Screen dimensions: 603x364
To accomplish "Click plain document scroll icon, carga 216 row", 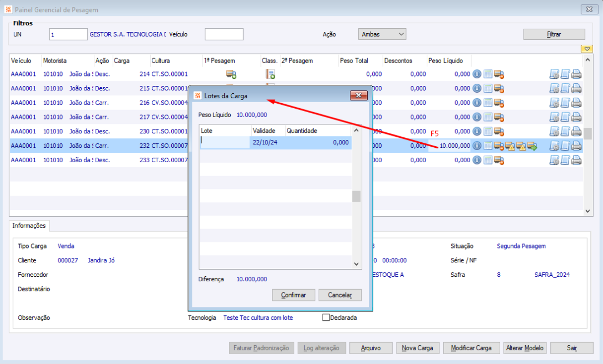I will coord(565,103).
